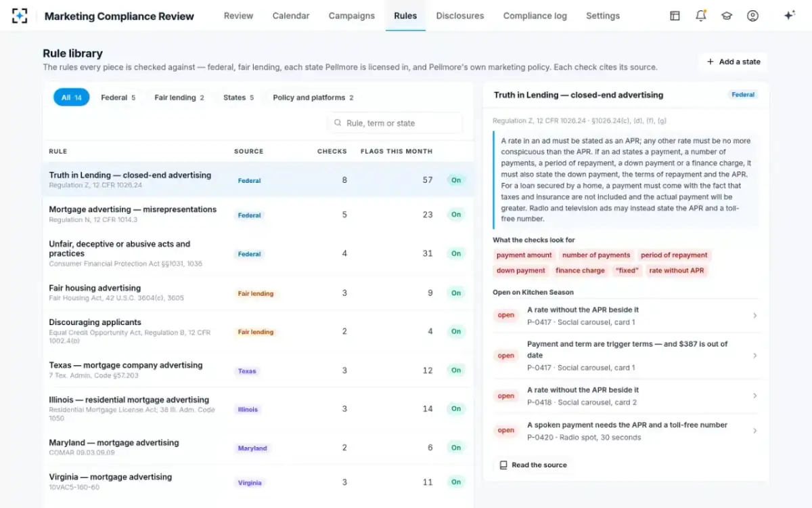
Task: Filter rules by Fair lending
Action: (179, 98)
